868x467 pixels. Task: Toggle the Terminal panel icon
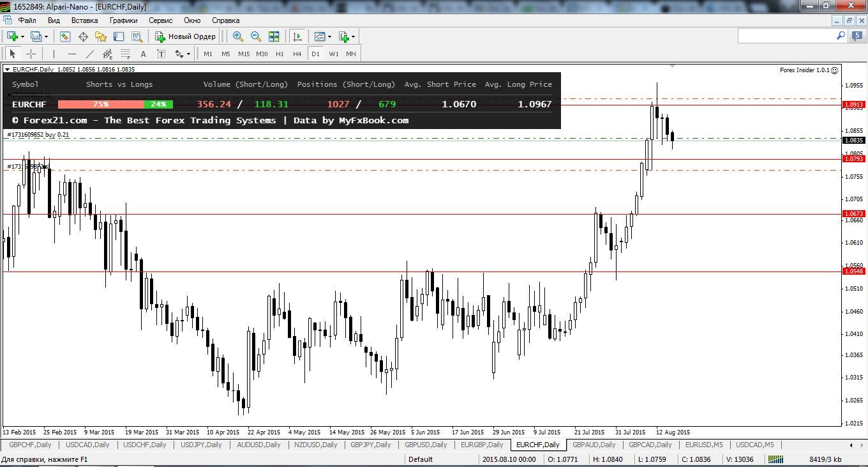pyautogui.click(x=119, y=36)
